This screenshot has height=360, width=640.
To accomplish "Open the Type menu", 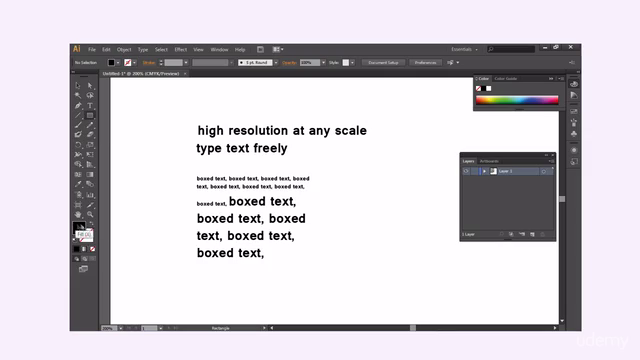I will point(143,49).
